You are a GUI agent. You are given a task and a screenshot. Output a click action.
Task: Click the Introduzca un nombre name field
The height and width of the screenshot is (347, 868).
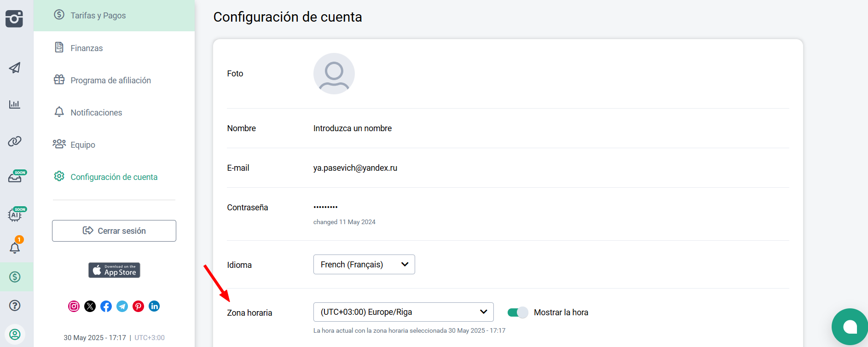353,128
